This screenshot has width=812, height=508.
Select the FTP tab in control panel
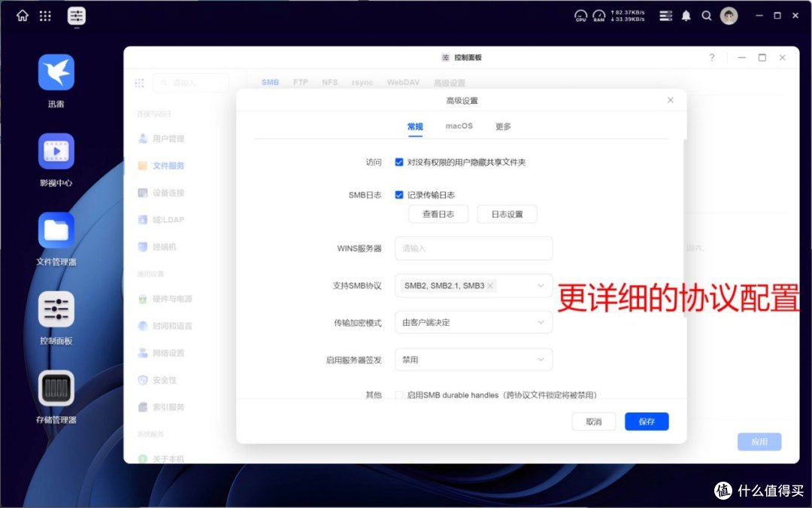click(300, 83)
